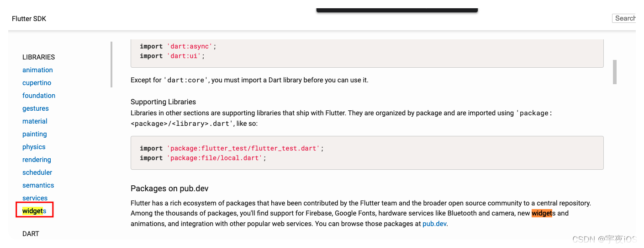The width and height of the screenshot is (644, 248).
Task: Open the painting library link
Action: pos(34,134)
